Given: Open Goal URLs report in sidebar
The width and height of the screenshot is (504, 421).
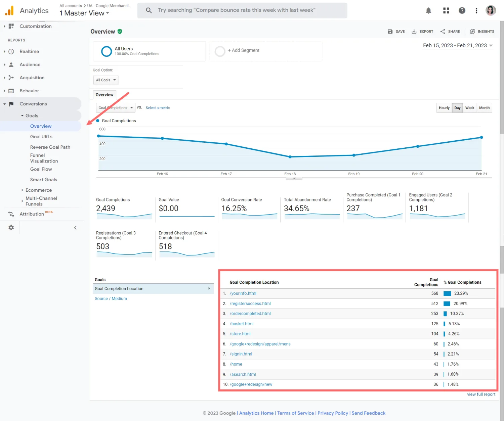Looking at the screenshot, I should pyautogui.click(x=41, y=137).
